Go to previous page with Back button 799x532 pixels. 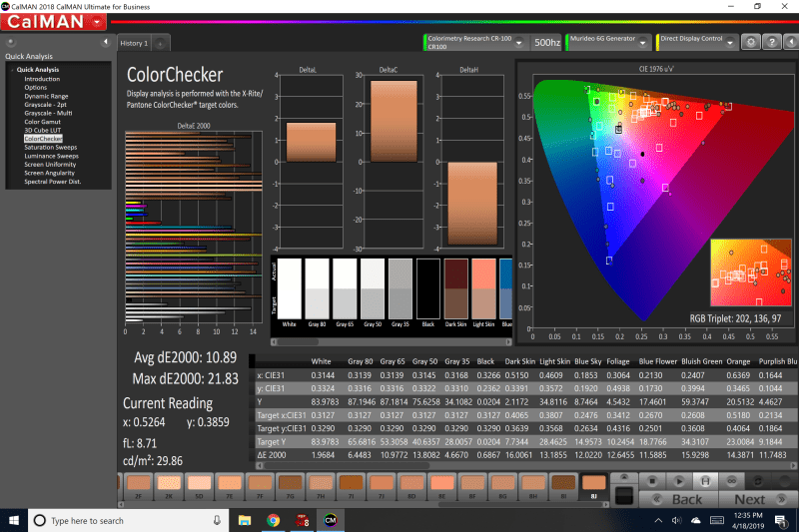coord(679,499)
